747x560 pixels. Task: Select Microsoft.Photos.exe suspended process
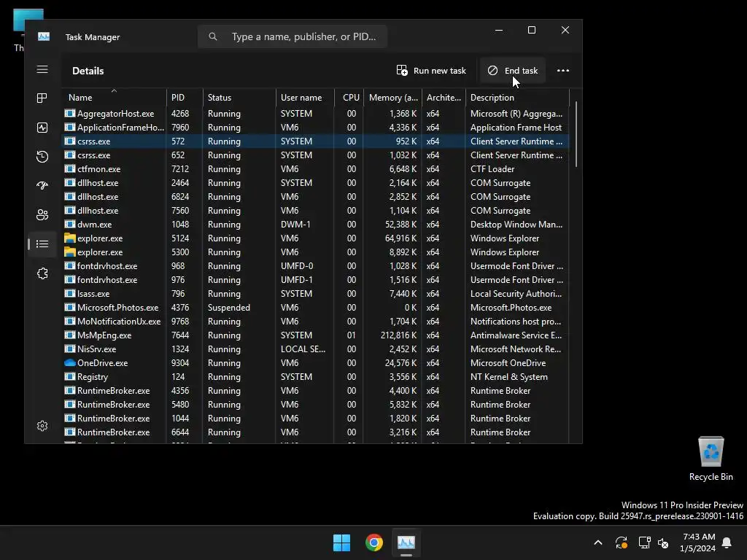(x=316, y=308)
